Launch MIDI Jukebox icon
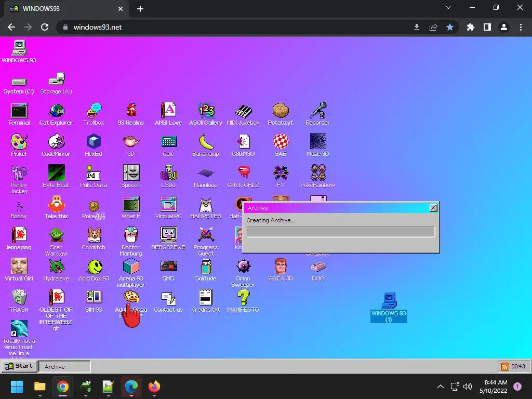 click(x=243, y=114)
